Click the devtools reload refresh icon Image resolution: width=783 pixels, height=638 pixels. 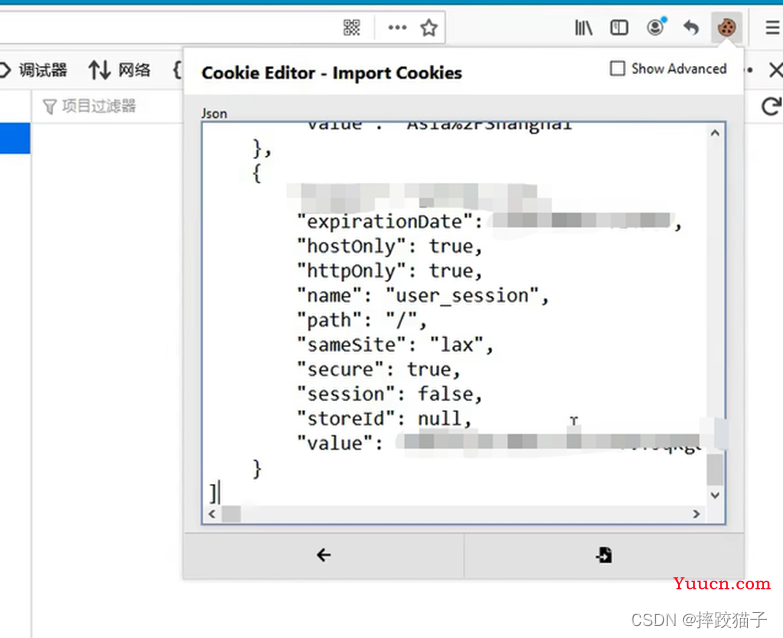tap(771, 106)
